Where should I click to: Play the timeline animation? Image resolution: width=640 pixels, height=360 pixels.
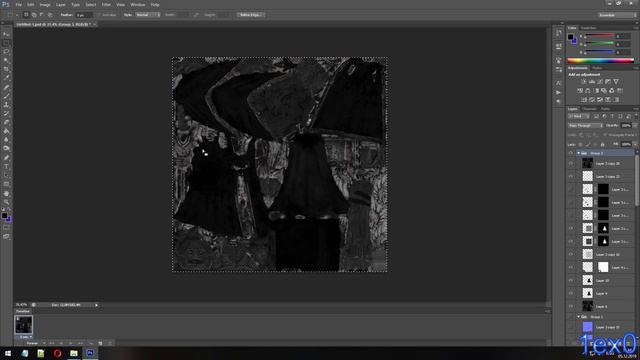click(71, 343)
